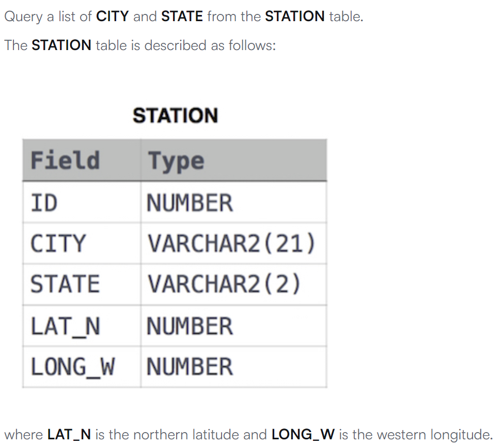This screenshot has width=504, height=445.
Task: Click the ID field cell
Action: tap(82, 202)
